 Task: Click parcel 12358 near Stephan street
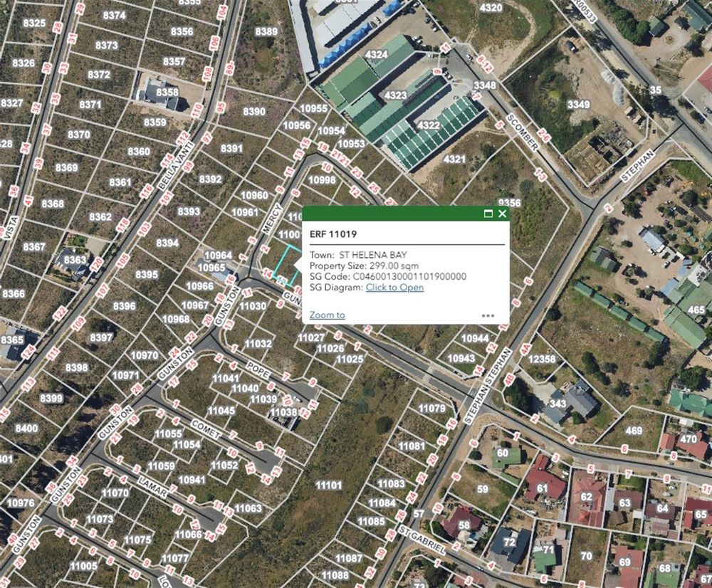(x=542, y=359)
